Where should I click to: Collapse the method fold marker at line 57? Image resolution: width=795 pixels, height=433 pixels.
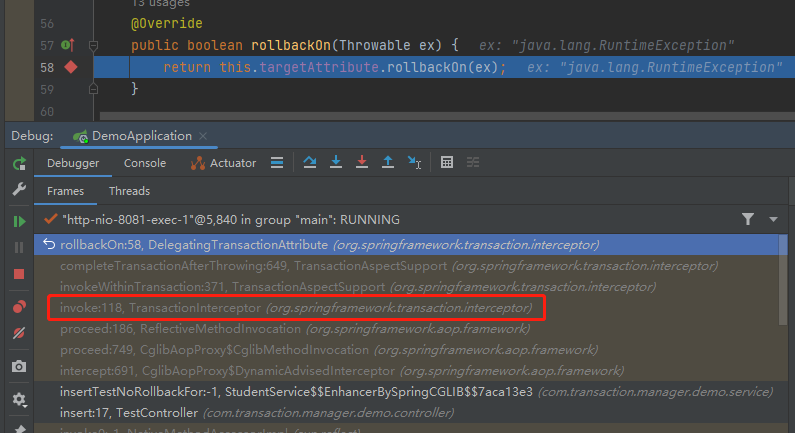(x=93, y=46)
